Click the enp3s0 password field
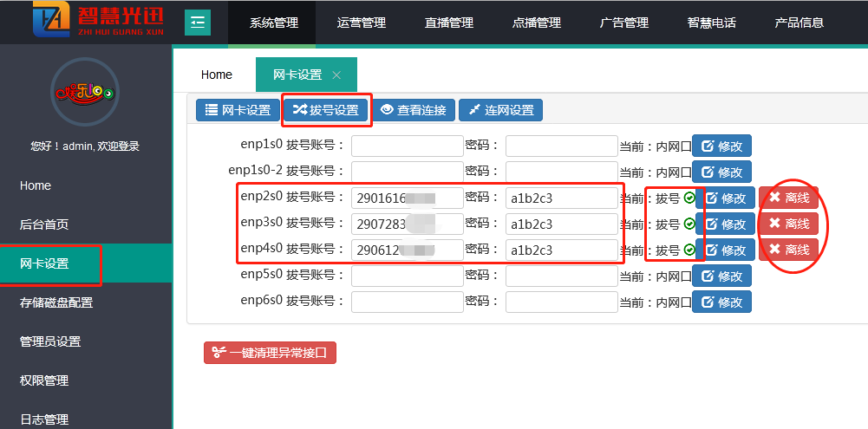This screenshot has width=868, height=429. point(561,224)
